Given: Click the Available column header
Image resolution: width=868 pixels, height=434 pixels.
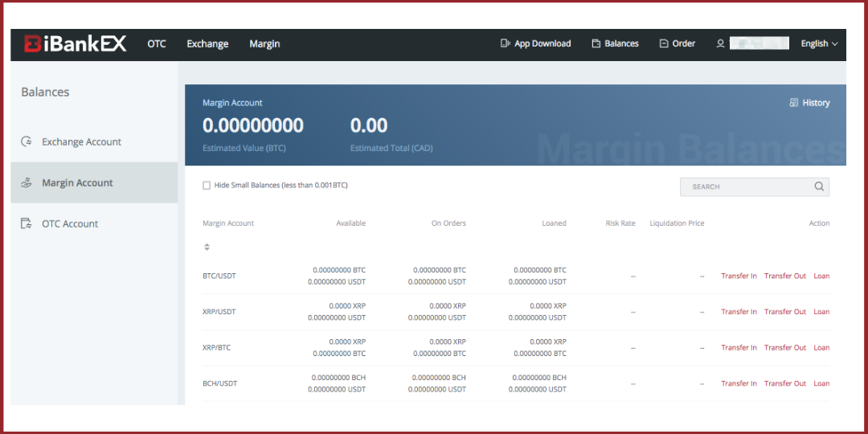Looking at the screenshot, I should point(351,223).
